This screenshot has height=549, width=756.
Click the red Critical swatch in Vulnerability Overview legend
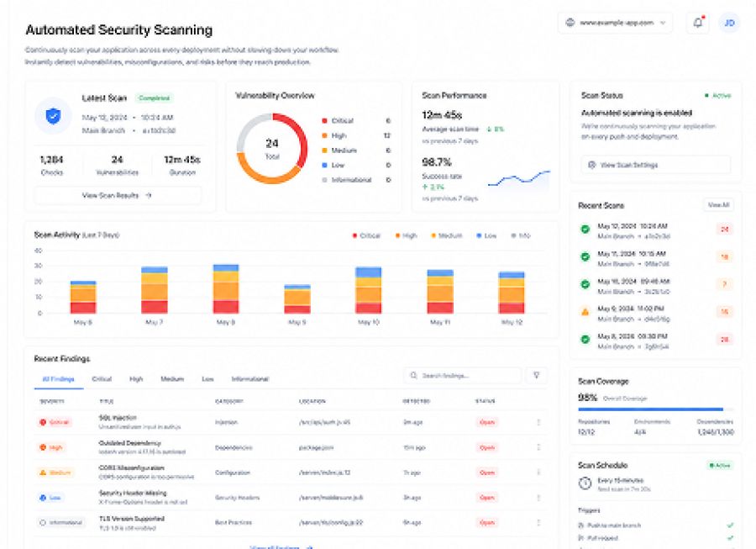pyautogui.click(x=324, y=120)
